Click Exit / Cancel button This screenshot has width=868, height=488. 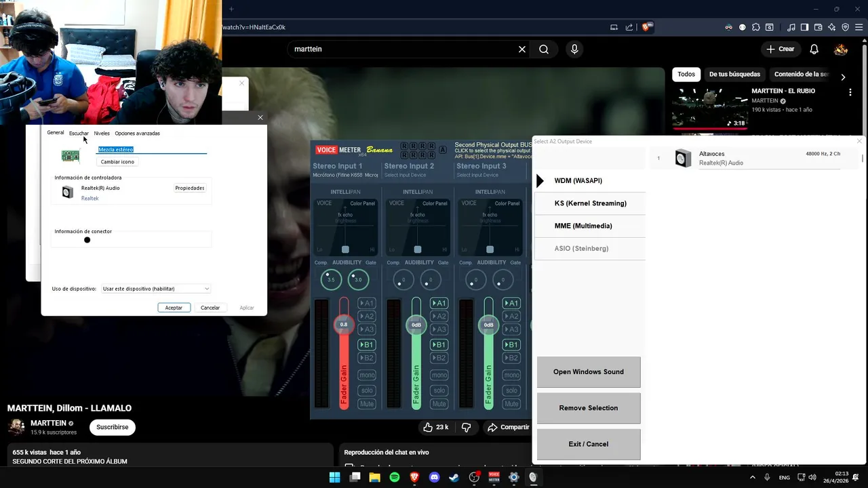point(589,444)
